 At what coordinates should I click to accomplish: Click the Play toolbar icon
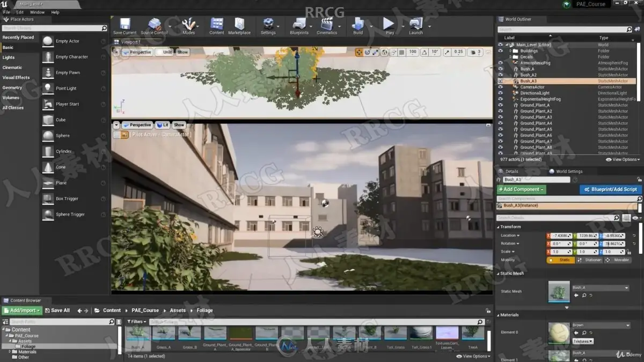tap(389, 24)
